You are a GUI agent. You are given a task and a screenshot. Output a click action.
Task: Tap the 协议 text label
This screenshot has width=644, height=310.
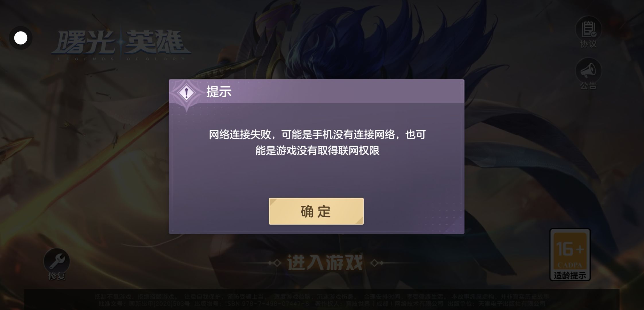(x=588, y=44)
